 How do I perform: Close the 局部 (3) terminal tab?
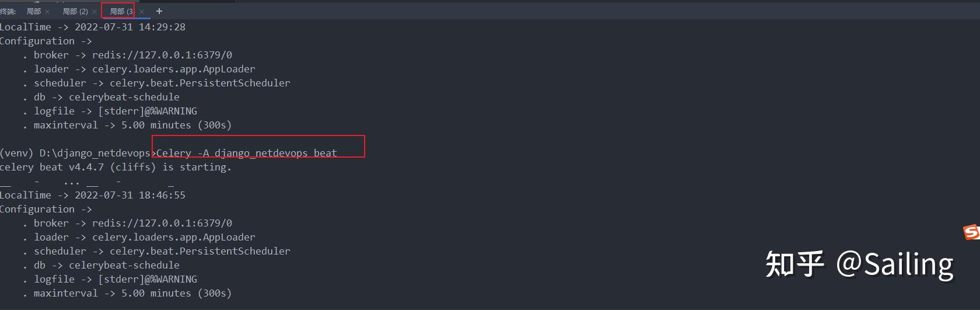pyautogui.click(x=142, y=12)
